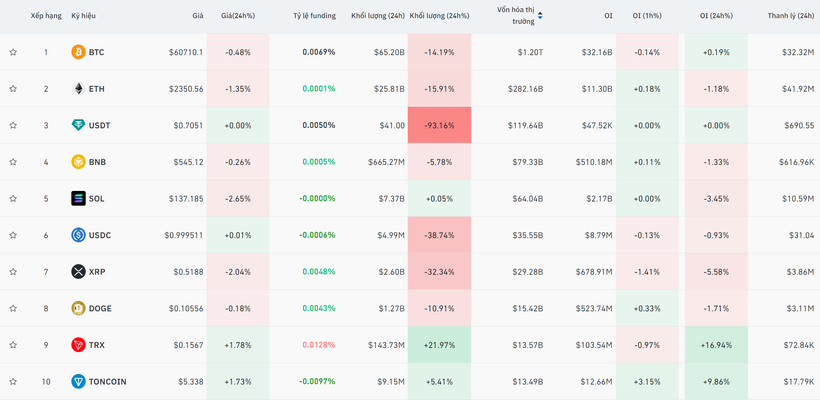
Task: Click the USDC coin icon
Action: click(x=78, y=235)
